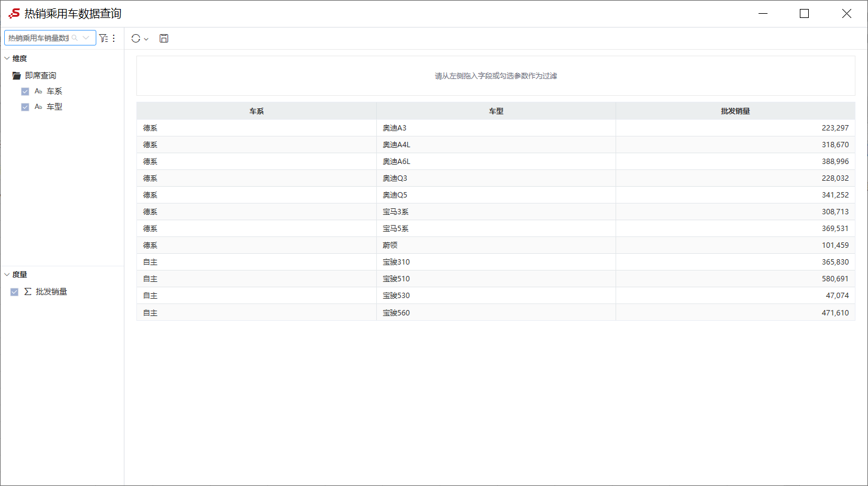Image resolution: width=868 pixels, height=486 pixels.
Task: Click the Ab text-type icon for 车型
Action: (x=38, y=107)
